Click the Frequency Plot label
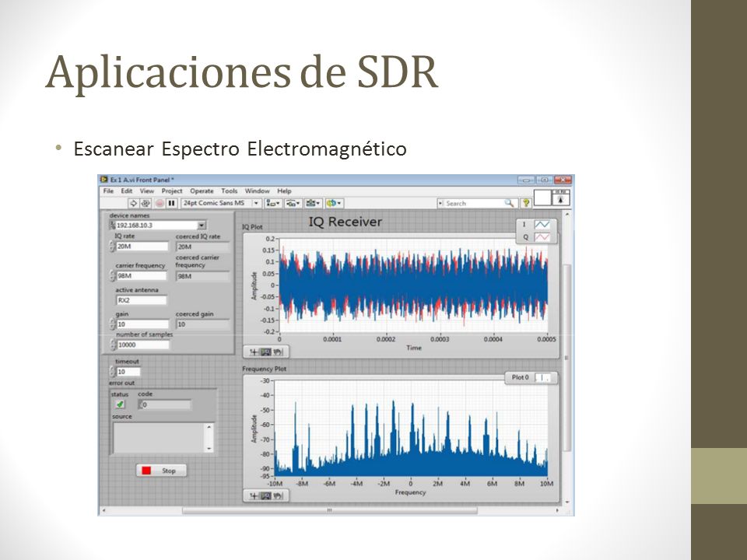This screenshot has height=560, width=747. click(265, 369)
